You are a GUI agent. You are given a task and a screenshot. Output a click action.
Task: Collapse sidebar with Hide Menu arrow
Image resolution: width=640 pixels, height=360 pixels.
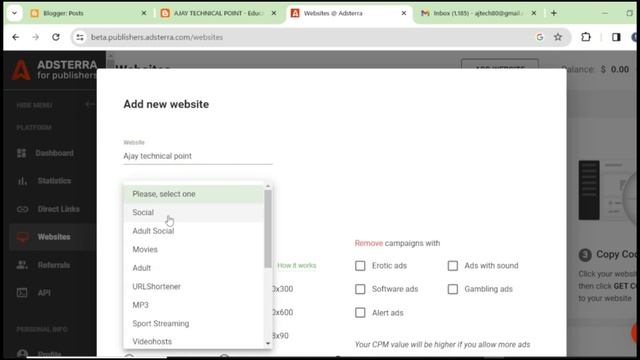click(x=90, y=104)
